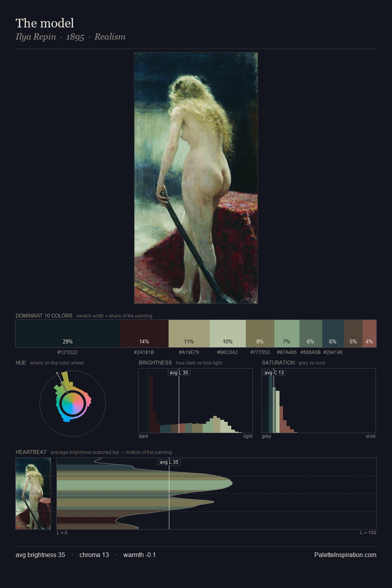This screenshot has width=392, height=588.
Task: Click the heartbeat chart's widest green band
Action: click(x=144, y=485)
